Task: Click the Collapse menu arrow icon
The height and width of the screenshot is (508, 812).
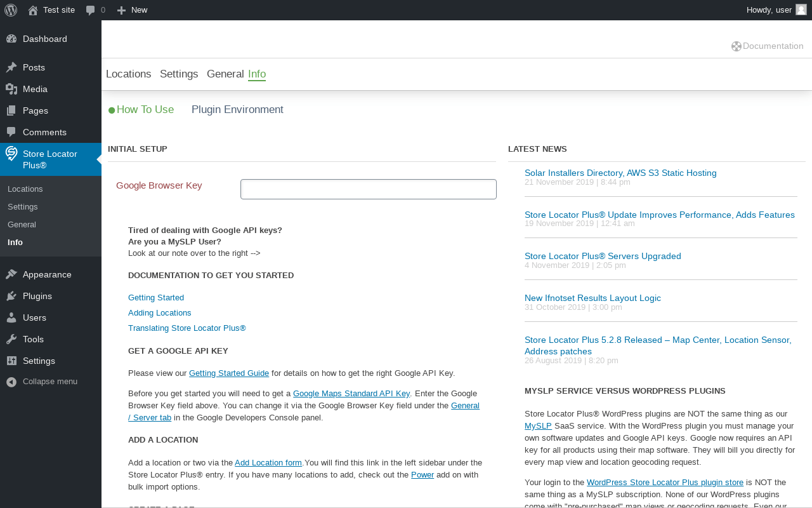Action: (x=11, y=382)
